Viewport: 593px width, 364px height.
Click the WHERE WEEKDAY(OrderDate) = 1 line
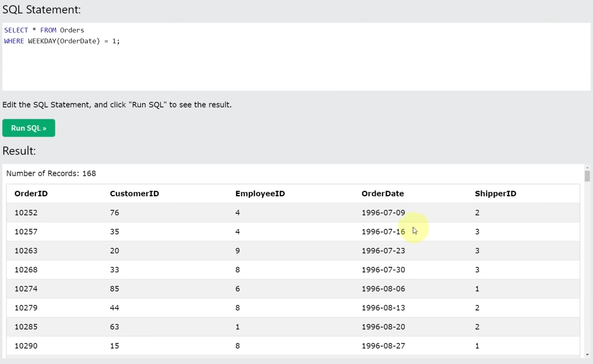(62, 41)
